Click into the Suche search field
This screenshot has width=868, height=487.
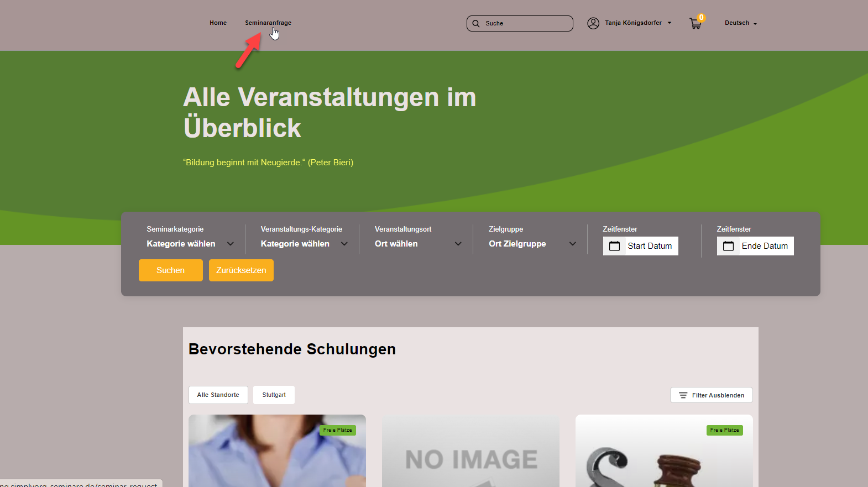(x=525, y=24)
